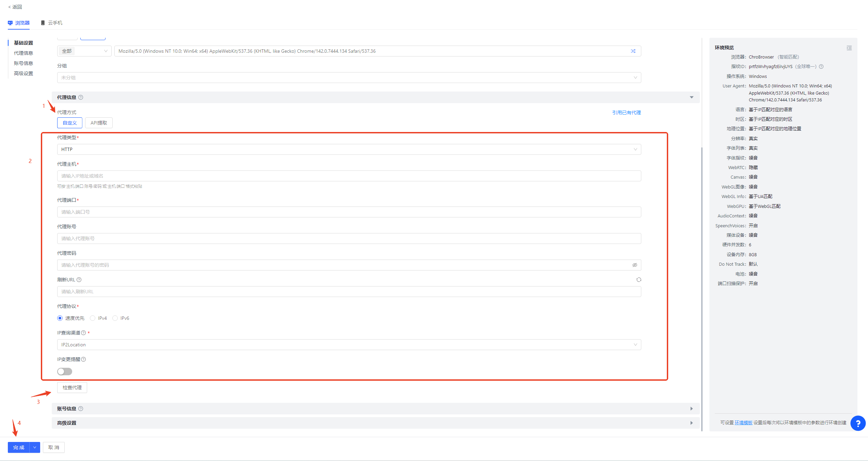Enable the IP变更提醒 switch
The height and width of the screenshot is (461, 868).
point(65,372)
